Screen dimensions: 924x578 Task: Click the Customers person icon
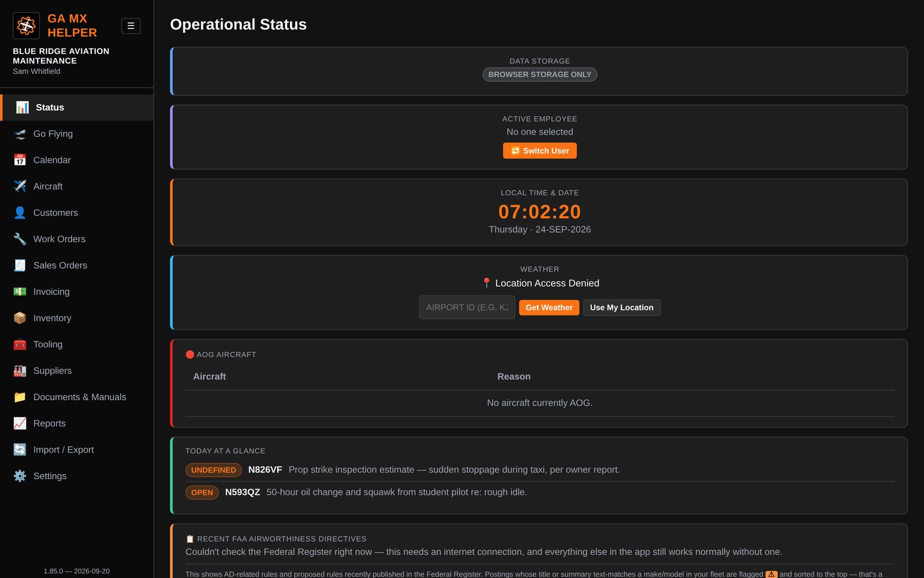(20, 213)
